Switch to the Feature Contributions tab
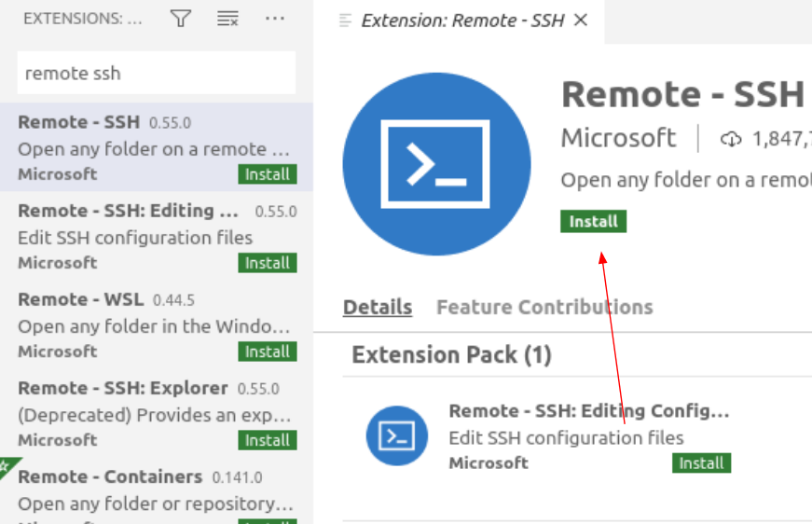Image resolution: width=812 pixels, height=524 pixels. (x=544, y=307)
